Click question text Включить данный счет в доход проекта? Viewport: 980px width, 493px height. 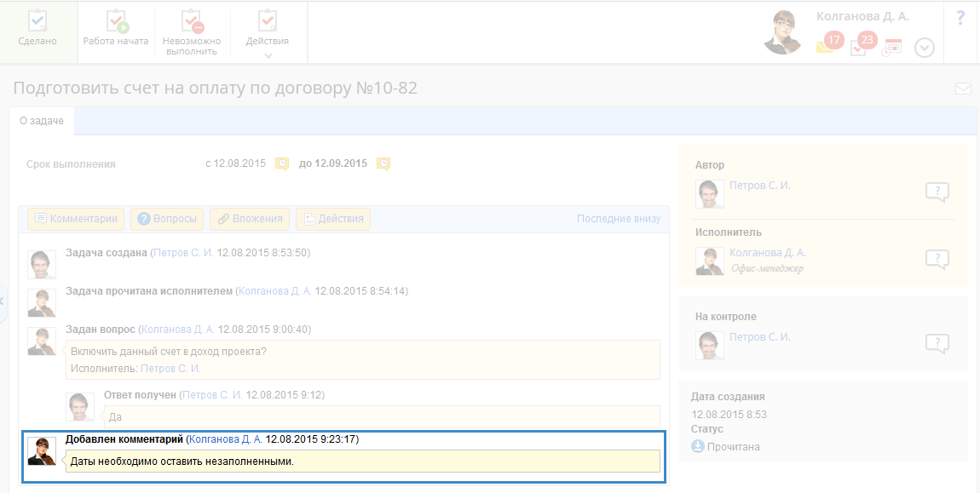[x=169, y=351]
